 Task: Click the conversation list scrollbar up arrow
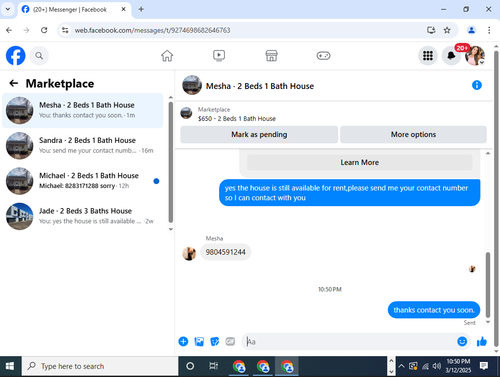(171, 97)
